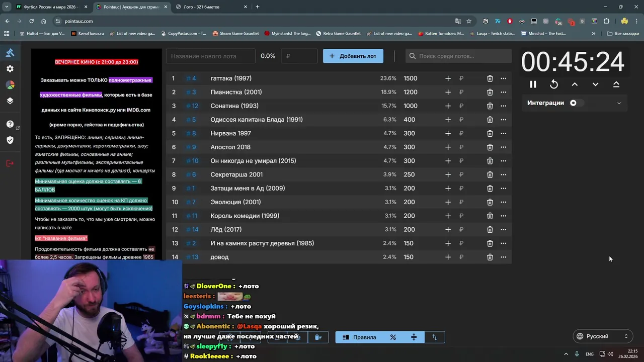Add amount to Нирвана 1997 lot
Viewport: 644px width, 362px height.
(x=448, y=133)
